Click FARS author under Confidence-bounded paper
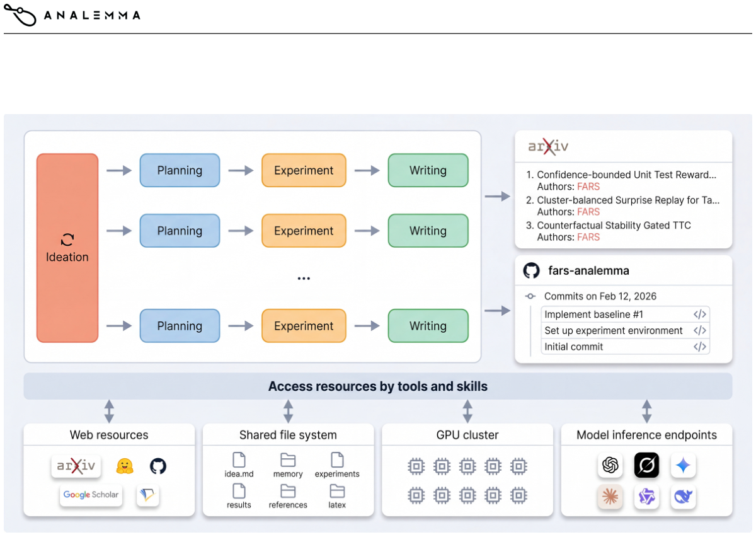 [588, 187]
